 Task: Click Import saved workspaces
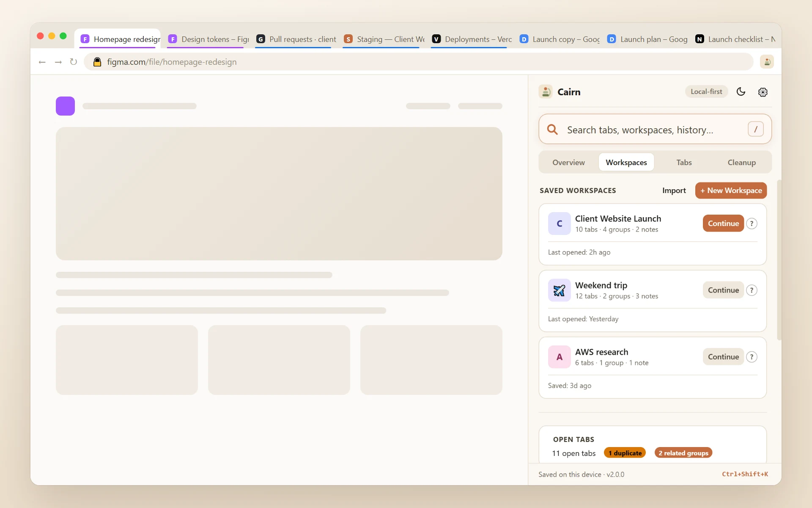coord(674,190)
